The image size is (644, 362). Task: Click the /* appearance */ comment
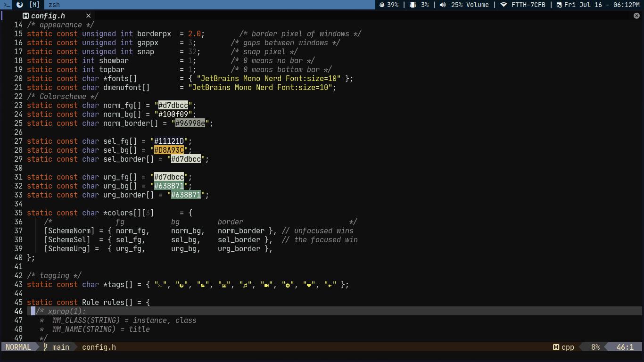[x=61, y=25]
